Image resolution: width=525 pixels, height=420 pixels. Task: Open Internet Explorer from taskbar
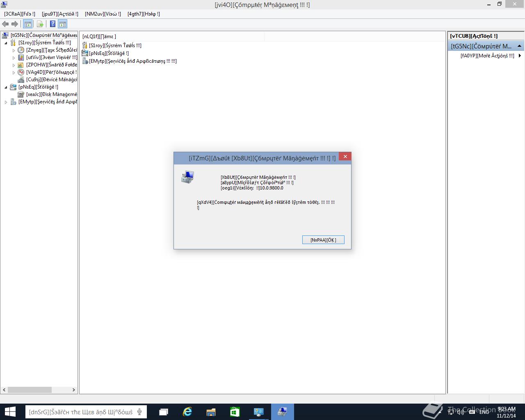coord(187,412)
